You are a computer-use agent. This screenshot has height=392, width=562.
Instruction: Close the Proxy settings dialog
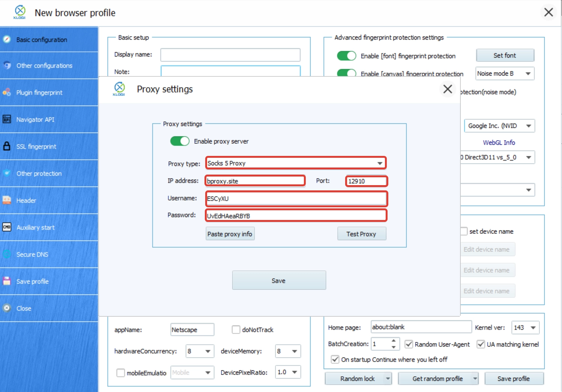[x=448, y=89]
